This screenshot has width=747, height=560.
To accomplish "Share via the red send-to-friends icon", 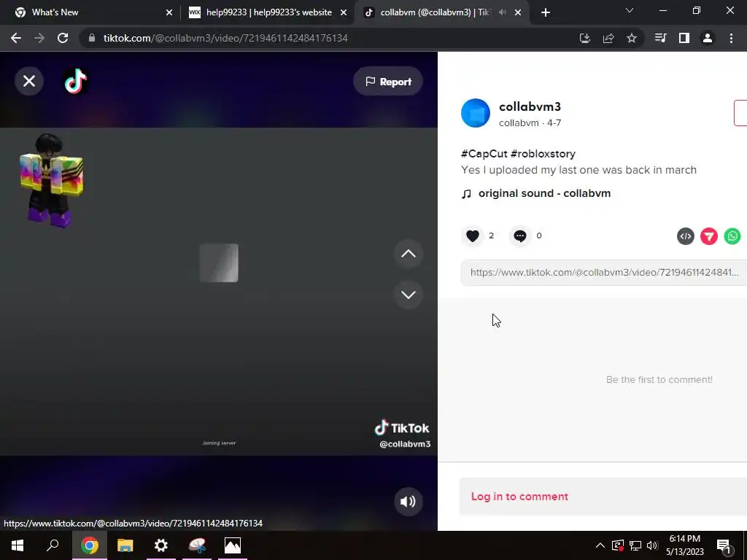I will pos(709,236).
